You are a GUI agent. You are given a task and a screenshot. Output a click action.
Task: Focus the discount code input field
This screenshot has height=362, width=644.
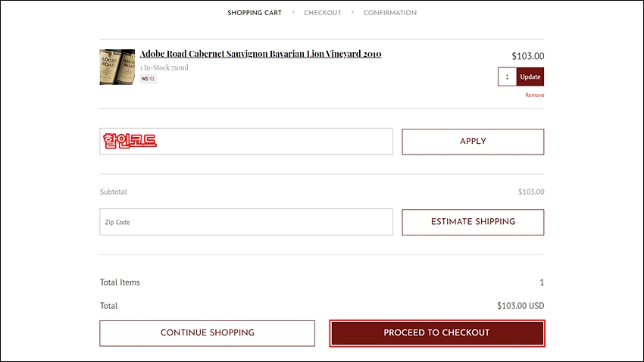pyautogui.click(x=246, y=141)
